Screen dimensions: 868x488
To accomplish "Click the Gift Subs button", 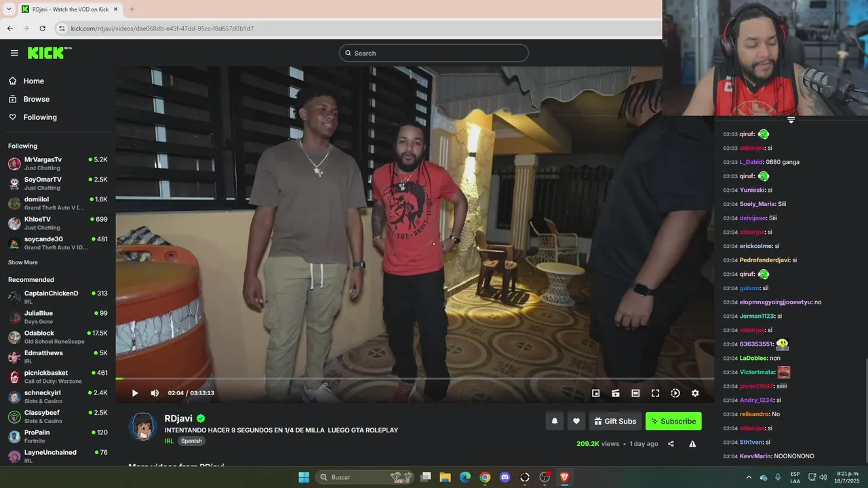I will click(615, 421).
